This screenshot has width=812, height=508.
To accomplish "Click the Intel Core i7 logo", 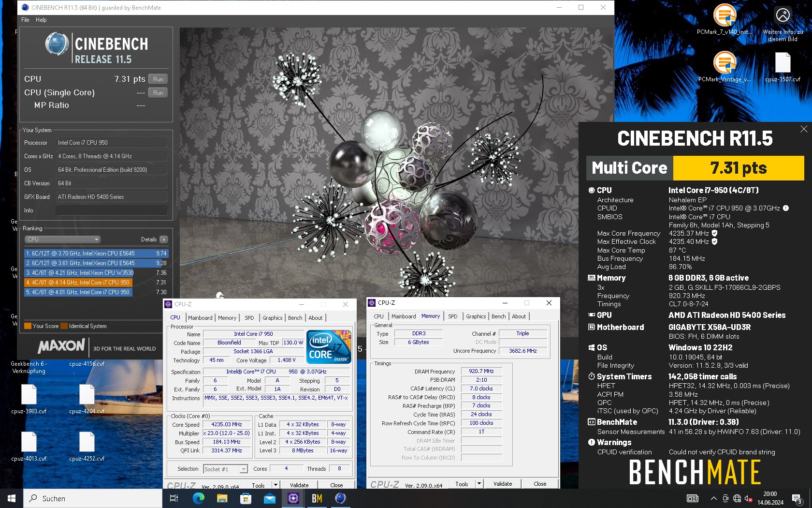I will pyautogui.click(x=329, y=346).
